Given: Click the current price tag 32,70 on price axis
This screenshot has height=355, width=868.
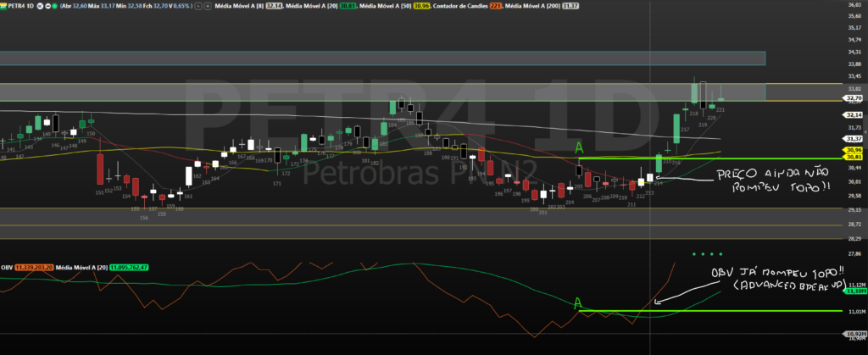Looking at the screenshot, I should click(853, 98).
